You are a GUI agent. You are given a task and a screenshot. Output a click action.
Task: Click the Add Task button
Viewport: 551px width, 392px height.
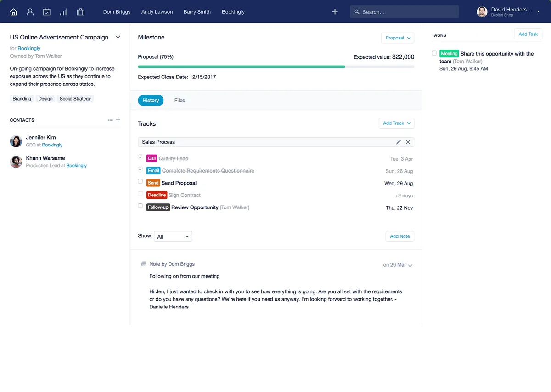pyautogui.click(x=528, y=34)
